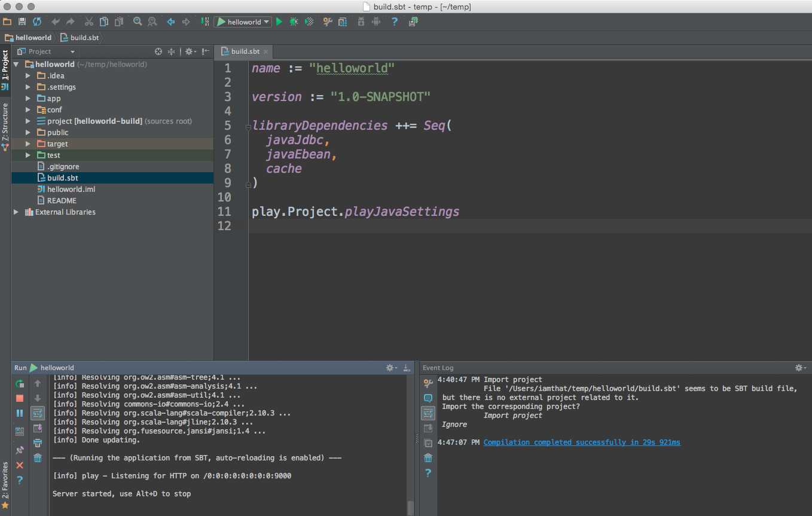This screenshot has height=516, width=812.
Task: Click the Ignore link in Event Log
Action: [x=454, y=425]
